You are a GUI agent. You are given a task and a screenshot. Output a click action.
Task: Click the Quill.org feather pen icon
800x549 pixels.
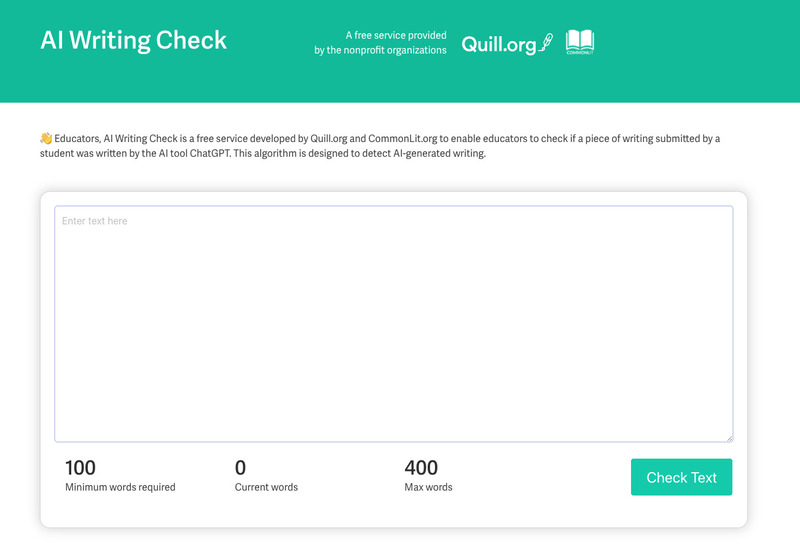[x=545, y=43]
